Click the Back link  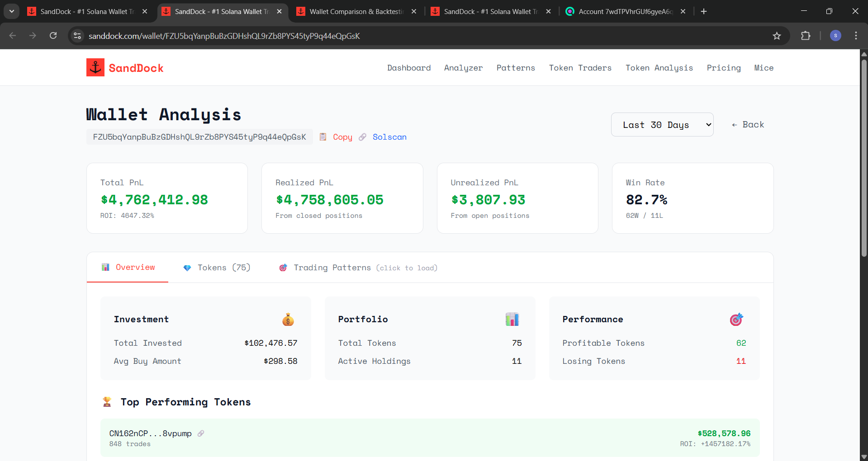748,125
